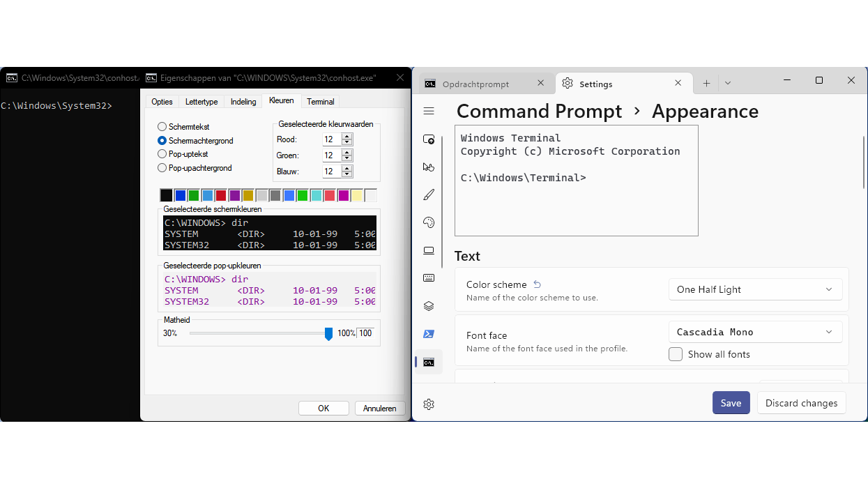Add new tab with plus icon in Terminal
The height and width of the screenshot is (488, 868).
(x=706, y=83)
